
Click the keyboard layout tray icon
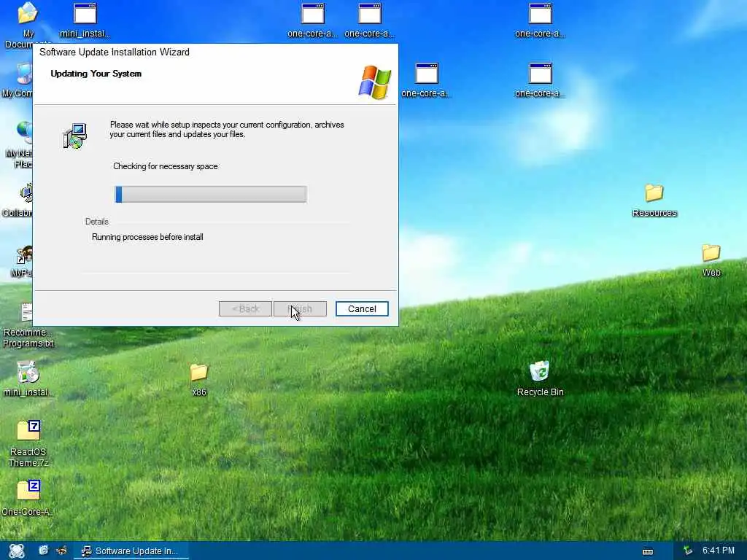tap(648, 551)
